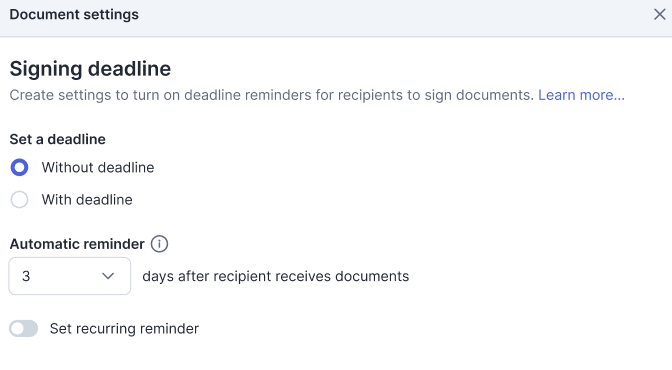Click the "With deadline" label text
The height and width of the screenshot is (370, 672).
87,200
